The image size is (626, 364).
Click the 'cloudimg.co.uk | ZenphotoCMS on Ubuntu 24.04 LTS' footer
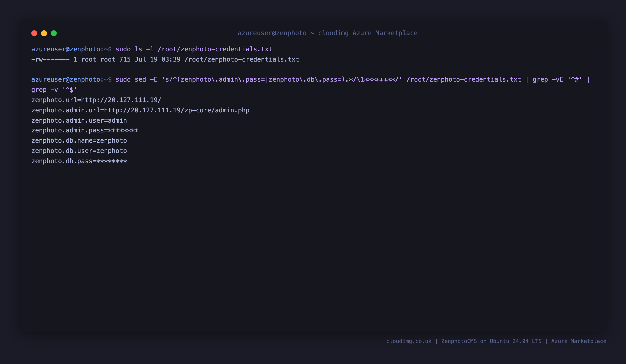[496, 341]
